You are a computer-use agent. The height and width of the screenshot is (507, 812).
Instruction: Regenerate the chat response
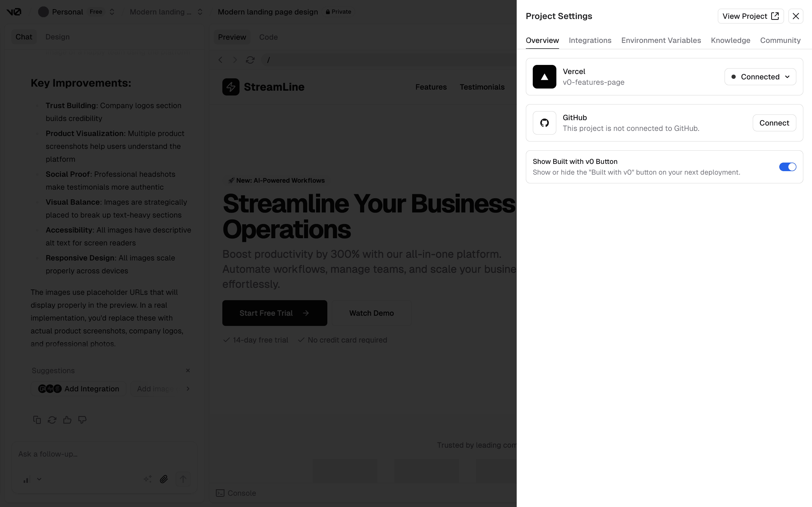coord(52,420)
